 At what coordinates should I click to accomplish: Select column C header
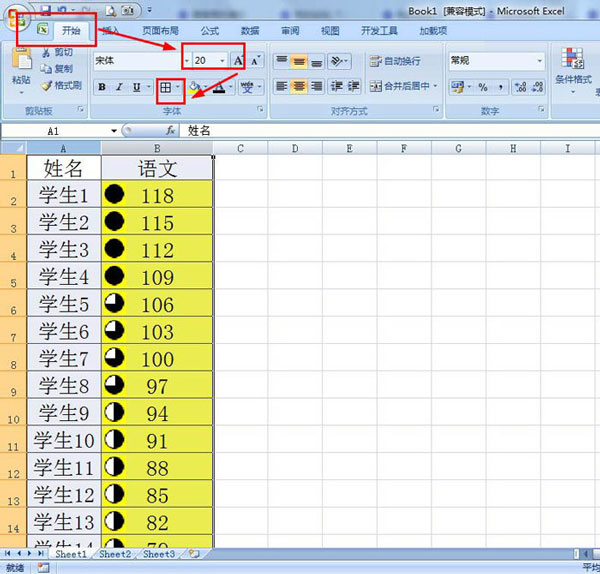[x=240, y=148]
